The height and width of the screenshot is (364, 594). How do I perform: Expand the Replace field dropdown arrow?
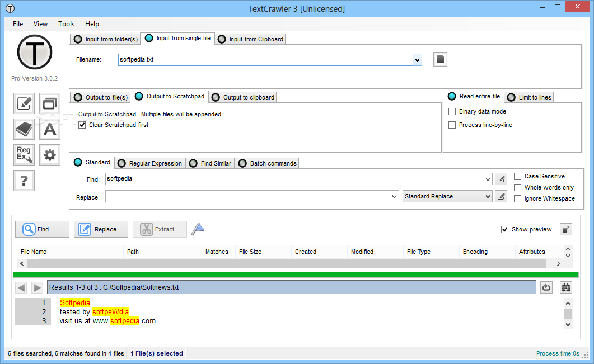[x=394, y=196]
